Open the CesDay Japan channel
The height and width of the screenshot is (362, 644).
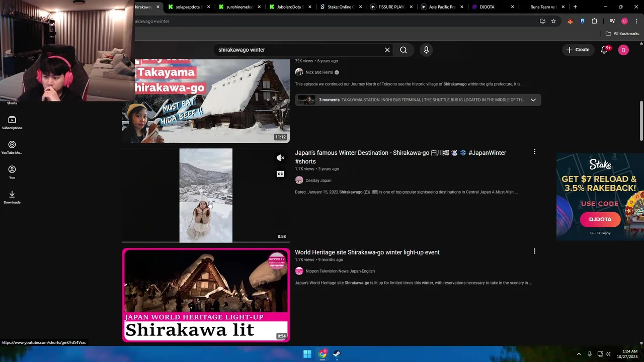point(318,180)
